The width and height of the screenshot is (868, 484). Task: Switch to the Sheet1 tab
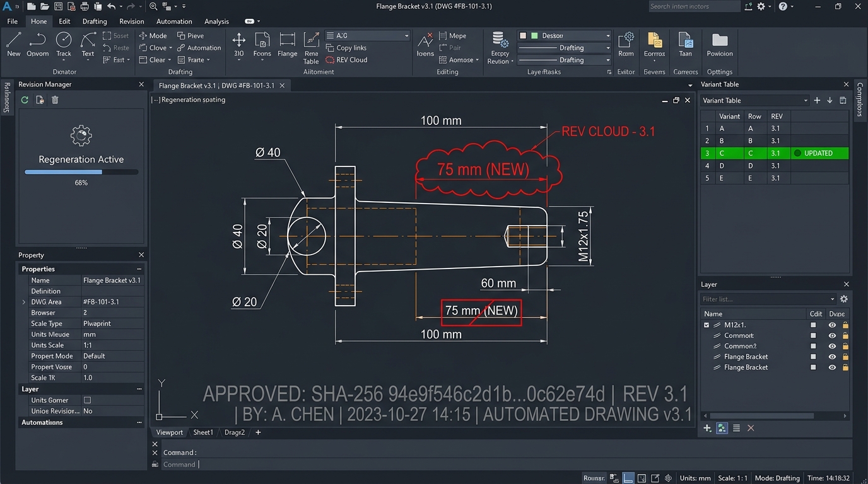(203, 432)
